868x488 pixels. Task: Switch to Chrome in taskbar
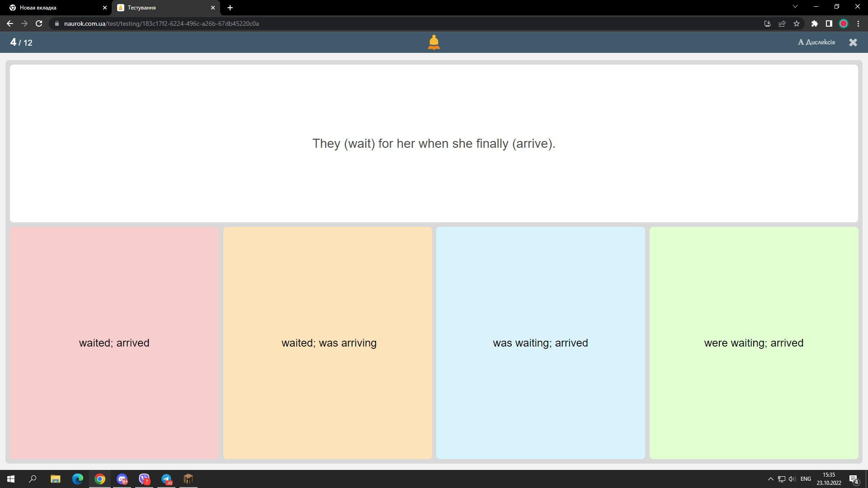coord(100,479)
